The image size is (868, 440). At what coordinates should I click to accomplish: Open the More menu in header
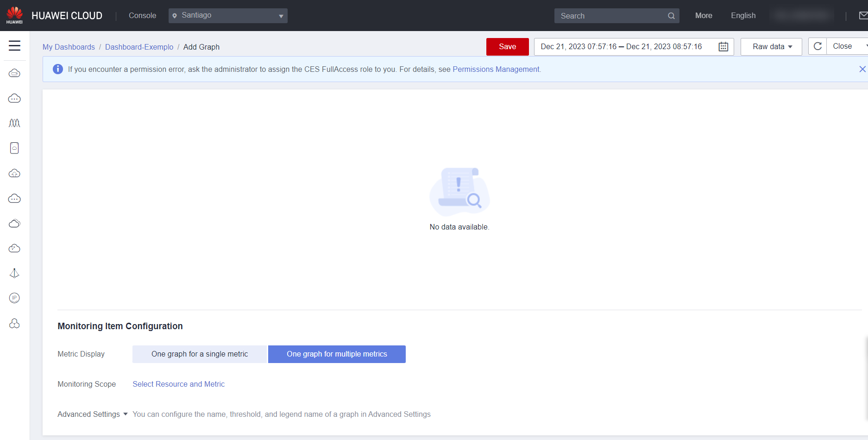(x=704, y=16)
